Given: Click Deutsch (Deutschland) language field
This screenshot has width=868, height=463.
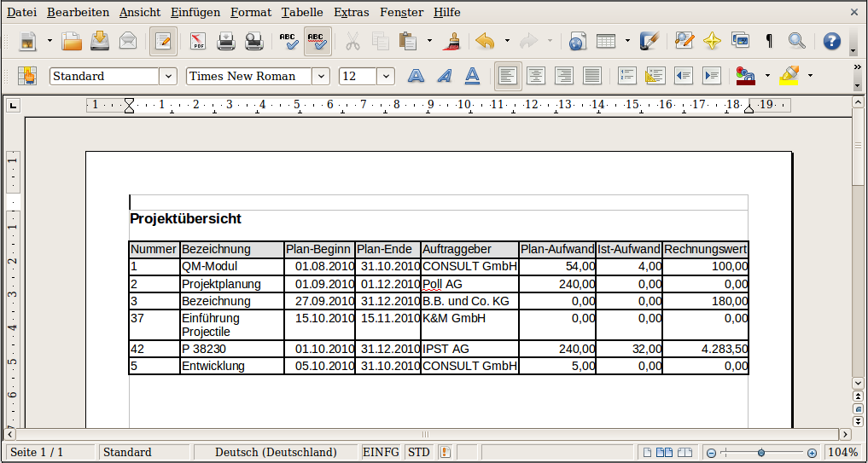Looking at the screenshot, I should [x=276, y=452].
